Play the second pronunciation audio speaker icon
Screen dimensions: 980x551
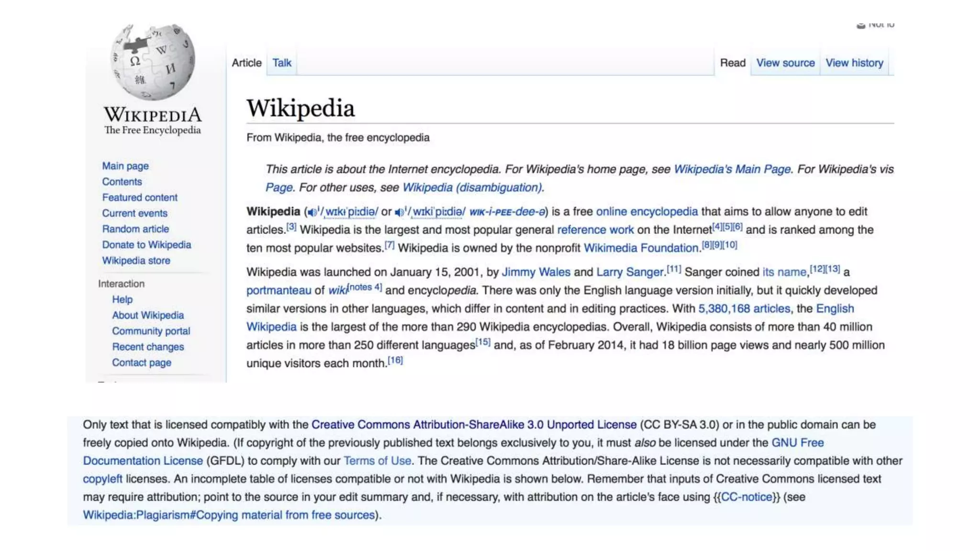click(x=399, y=212)
